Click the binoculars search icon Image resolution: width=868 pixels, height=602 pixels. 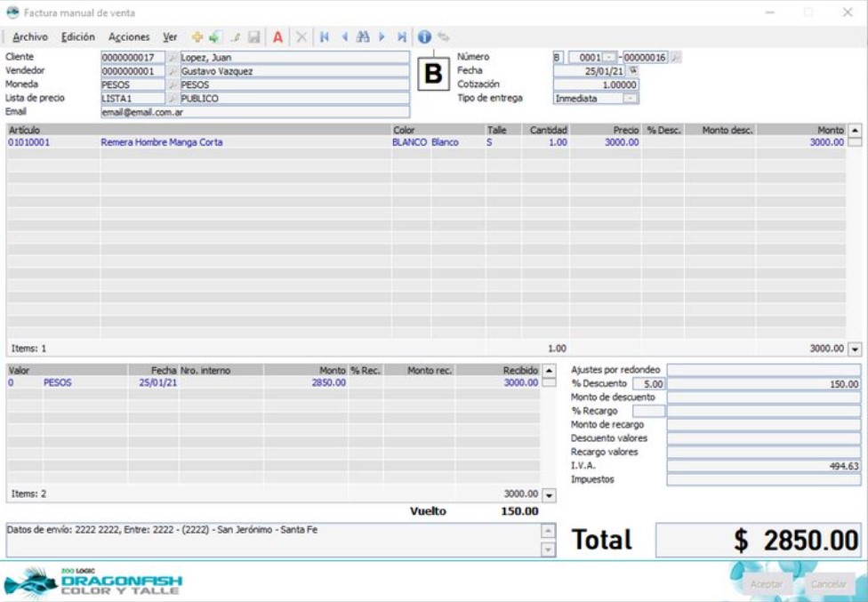coord(363,37)
